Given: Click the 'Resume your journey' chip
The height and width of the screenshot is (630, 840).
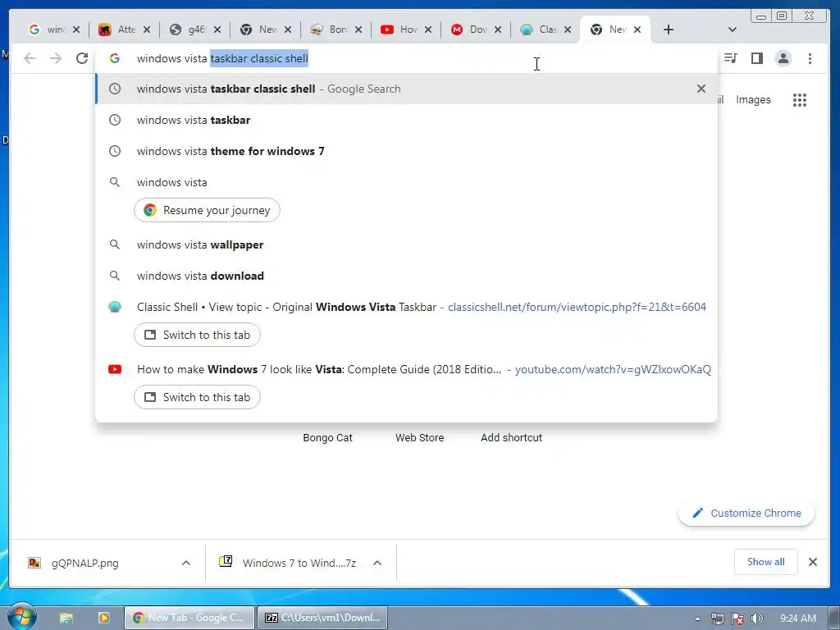Looking at the screenshot, I should pyautogui.click(x=207, y=210).
